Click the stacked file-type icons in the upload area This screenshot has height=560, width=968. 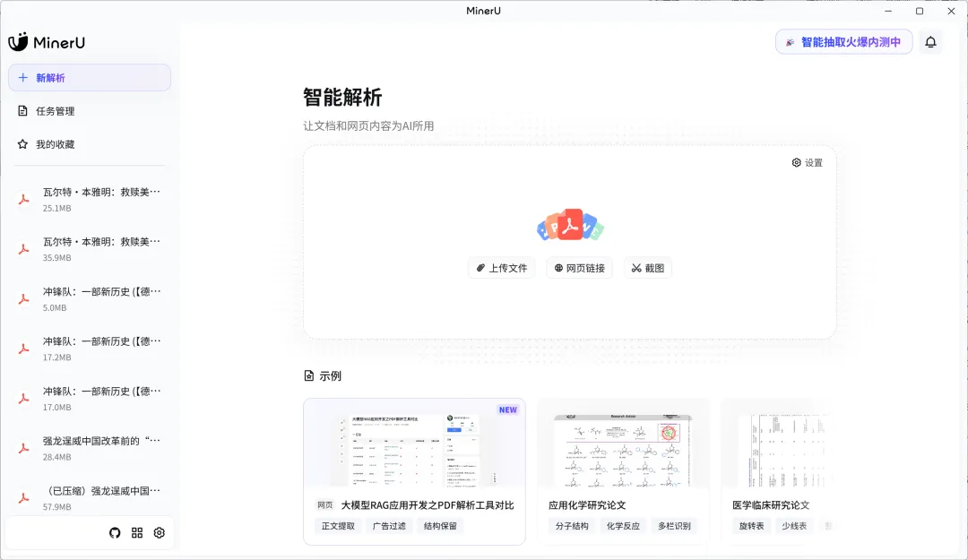pos(570,226)
